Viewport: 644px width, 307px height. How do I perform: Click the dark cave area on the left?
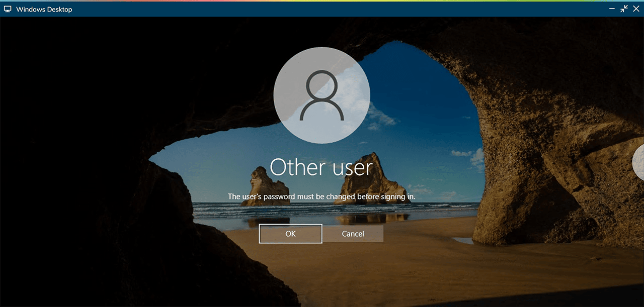tap(75, 176)
